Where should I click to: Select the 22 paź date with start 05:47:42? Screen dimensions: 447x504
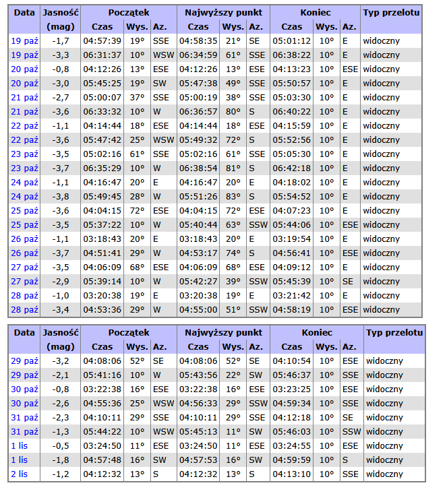coord(24,140)
